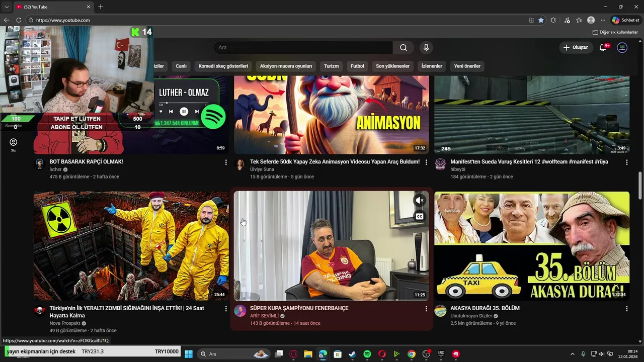644x362 pixels.
Task: Select the Son yüklenenler chip
Action: 392,66
